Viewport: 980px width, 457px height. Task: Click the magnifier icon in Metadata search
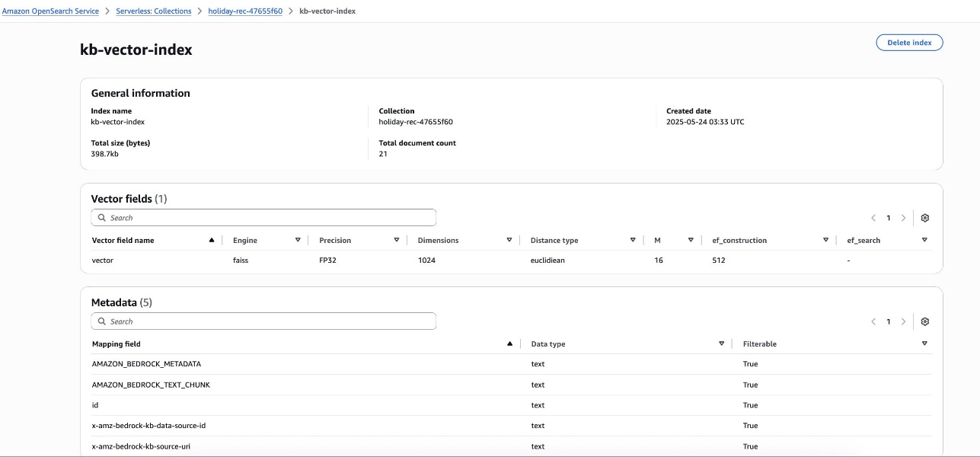[x=102, y=321]
